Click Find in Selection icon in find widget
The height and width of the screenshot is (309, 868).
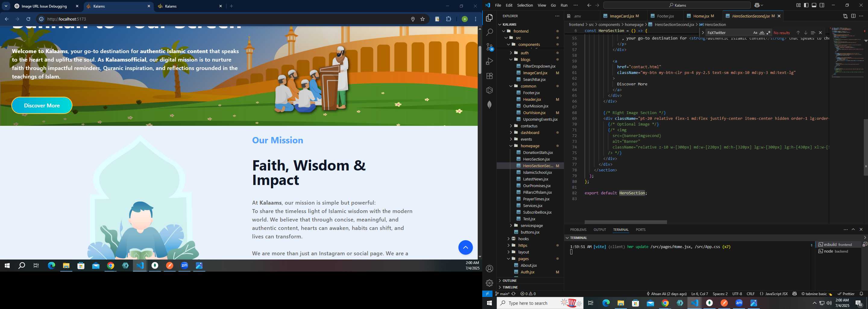(813, 33)
